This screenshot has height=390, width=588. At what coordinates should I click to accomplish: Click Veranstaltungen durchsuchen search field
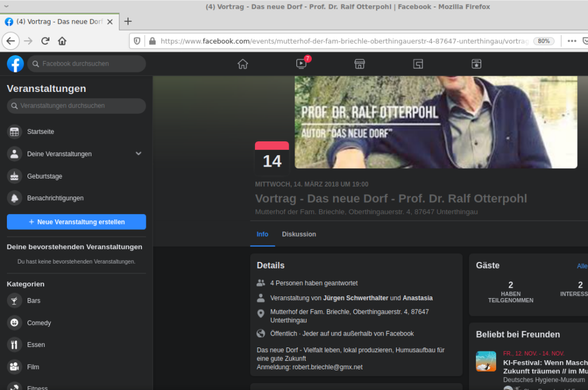(x=76, y=106)
